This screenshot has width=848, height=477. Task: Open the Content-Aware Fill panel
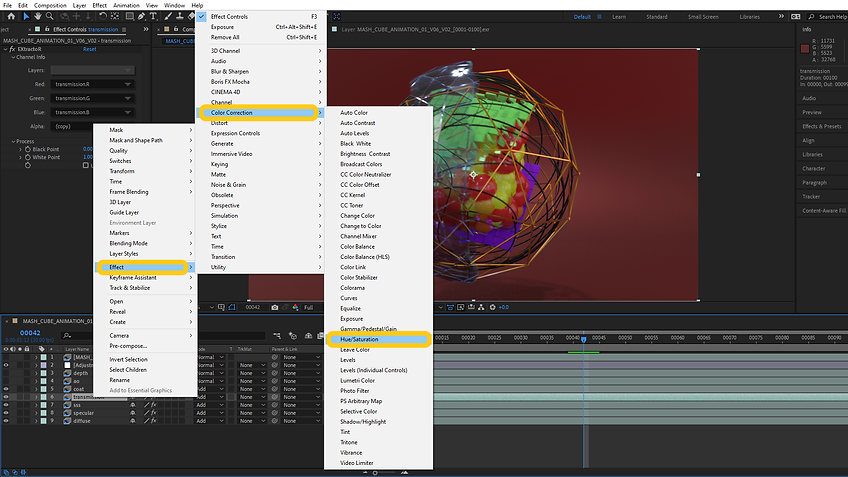click(824, 211)
